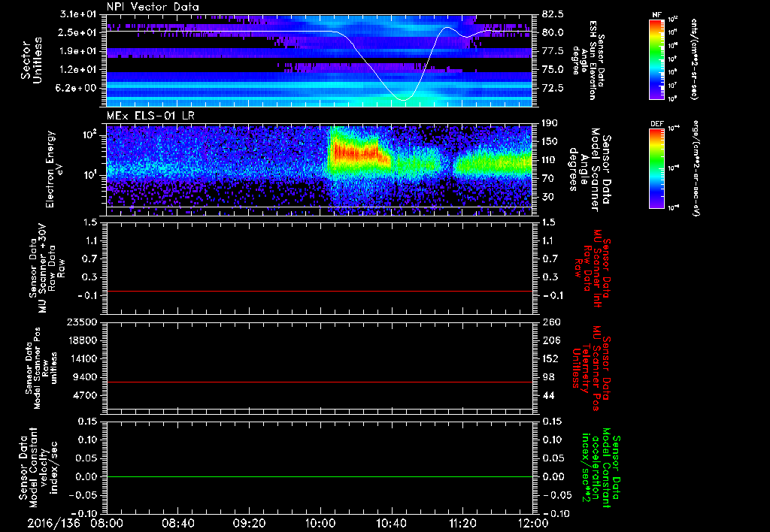Click the '1.9e+01' sector tick label
Viewport: 770px width, 532px height.
point(78,51)
